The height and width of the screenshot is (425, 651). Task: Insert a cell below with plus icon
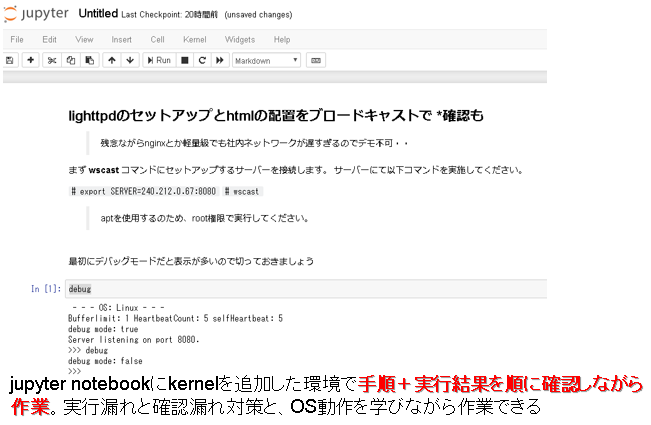point(30,60)
